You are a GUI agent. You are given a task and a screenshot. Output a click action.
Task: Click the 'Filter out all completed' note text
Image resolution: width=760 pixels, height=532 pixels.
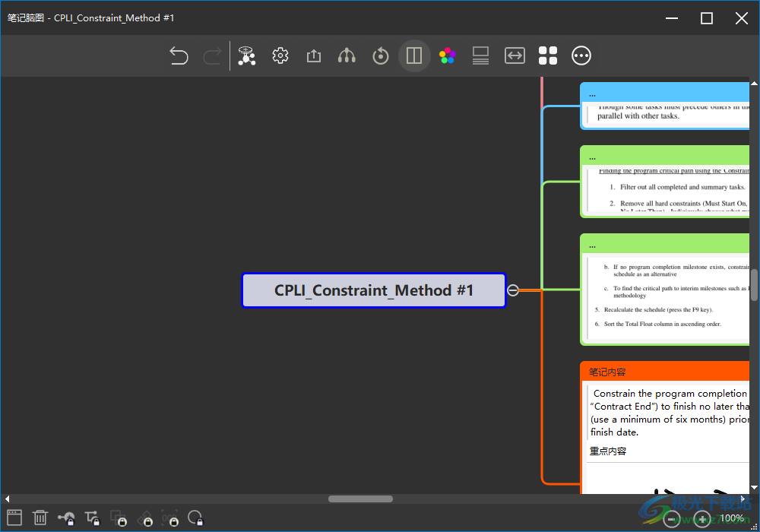(682, 187)
